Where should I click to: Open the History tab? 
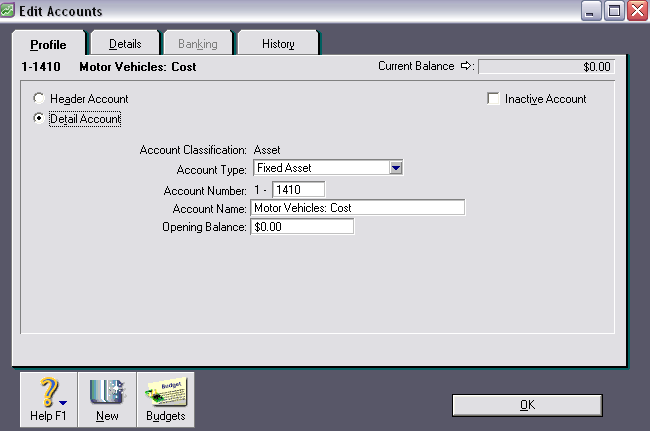coord(278,44)
